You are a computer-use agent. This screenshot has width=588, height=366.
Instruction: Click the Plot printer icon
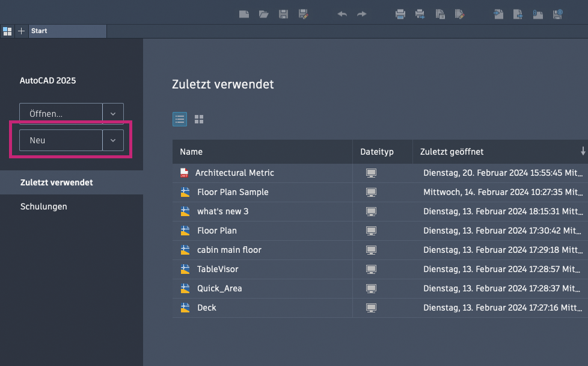(400, 14)
